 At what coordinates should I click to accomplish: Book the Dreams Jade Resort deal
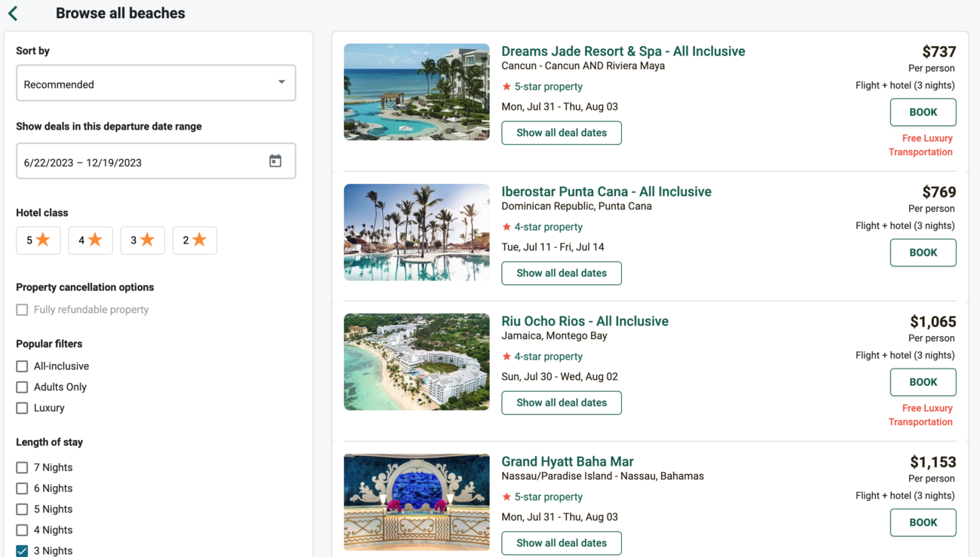click(923, 112)
